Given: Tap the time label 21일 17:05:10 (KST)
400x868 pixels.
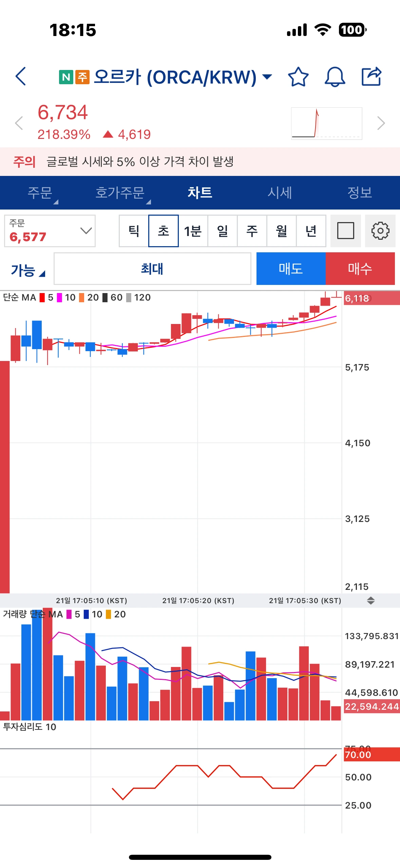Looking at the screenshot, I should pos(92,600).
